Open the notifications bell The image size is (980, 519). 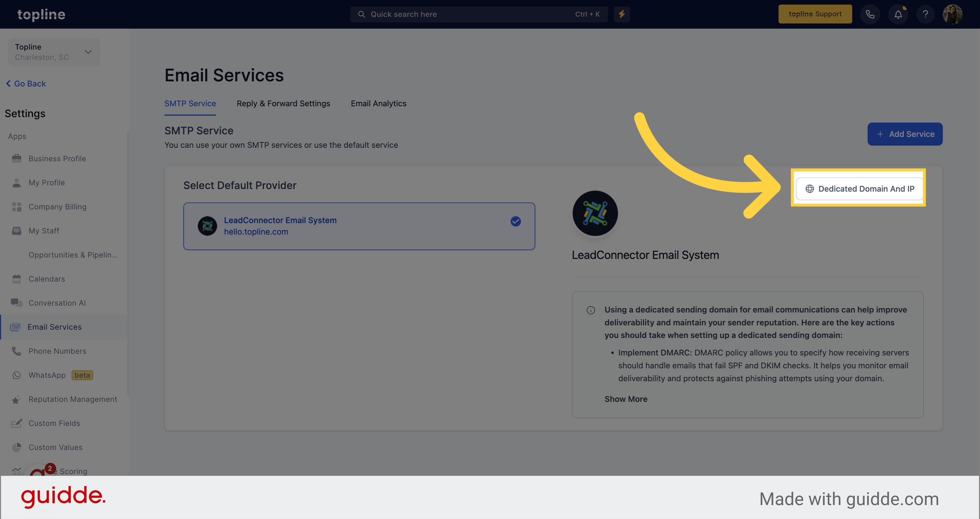(x=898, y=14)
